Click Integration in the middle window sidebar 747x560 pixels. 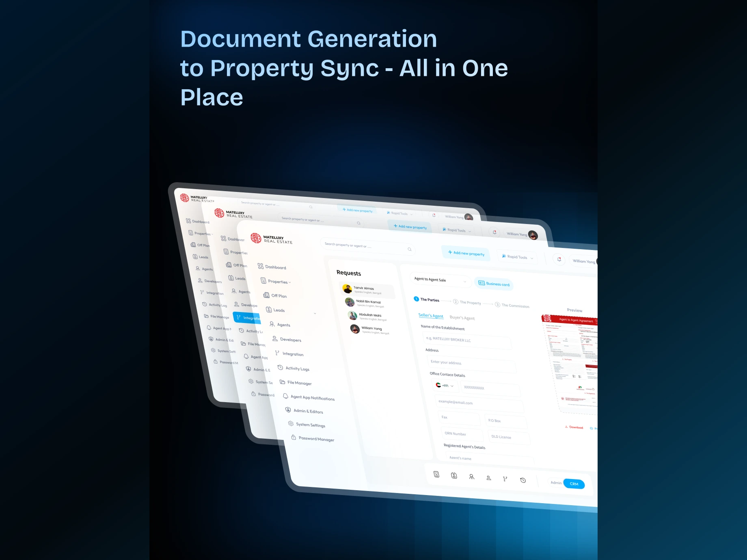248,318
